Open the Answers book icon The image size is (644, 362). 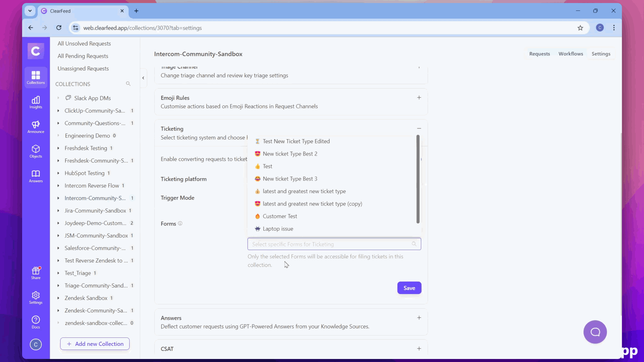pos(36,176)
